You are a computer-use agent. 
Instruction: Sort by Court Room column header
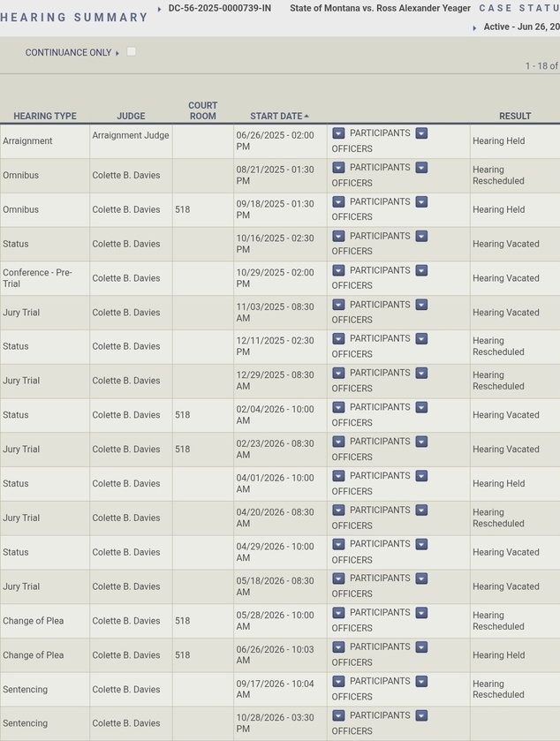click(203, 110)
